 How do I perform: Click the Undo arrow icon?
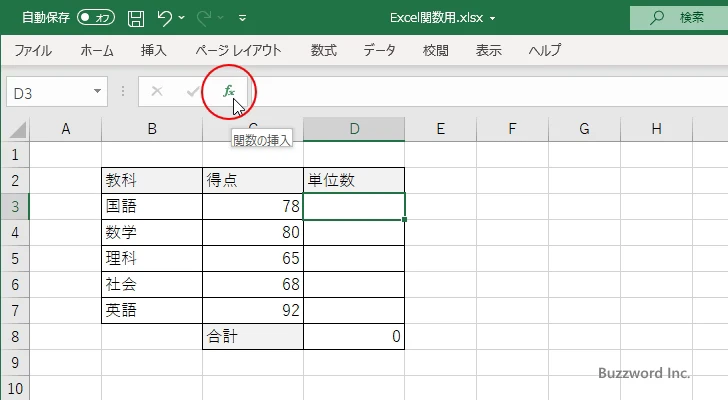tap(164, 18)
